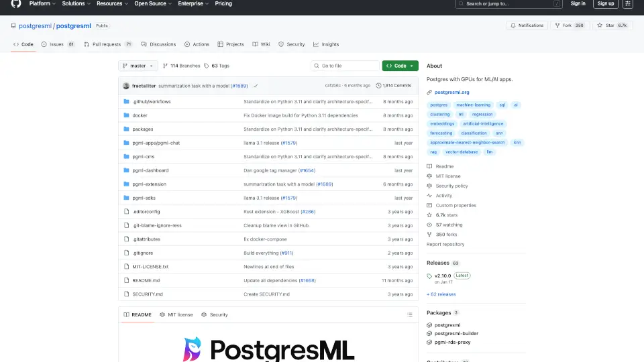
Task: Click the Fork repository button
Action: click(x=564, y=25)
